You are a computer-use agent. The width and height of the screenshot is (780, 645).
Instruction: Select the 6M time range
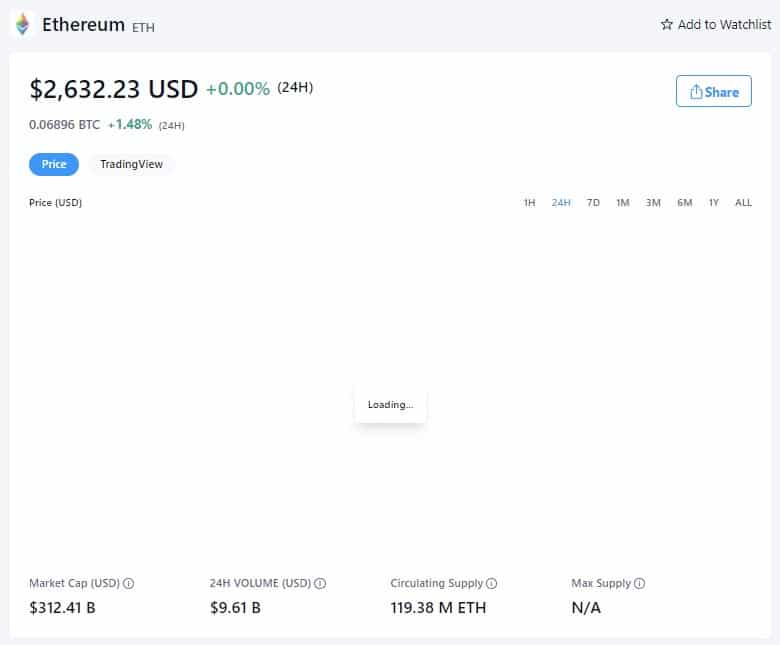tap(684, 202)
